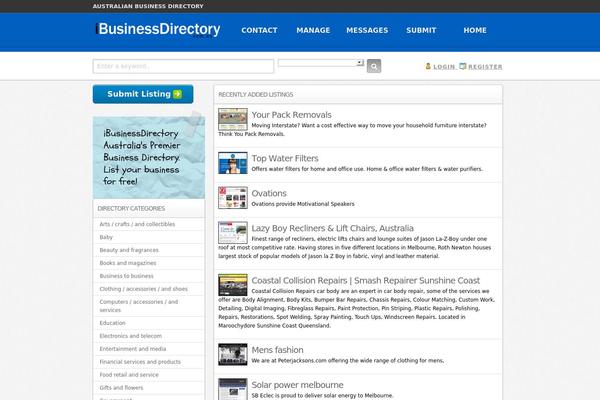Open Lazy Boy Recliners thumbnail
The image size is (600, 400).
[233, 232]
